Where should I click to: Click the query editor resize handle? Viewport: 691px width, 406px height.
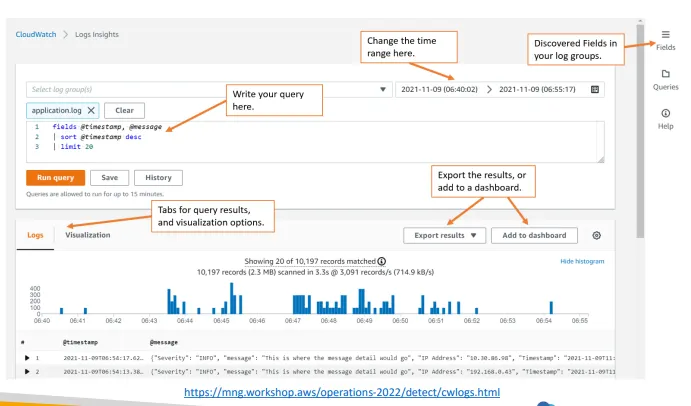pyautogui.click(x=601, y=160)
